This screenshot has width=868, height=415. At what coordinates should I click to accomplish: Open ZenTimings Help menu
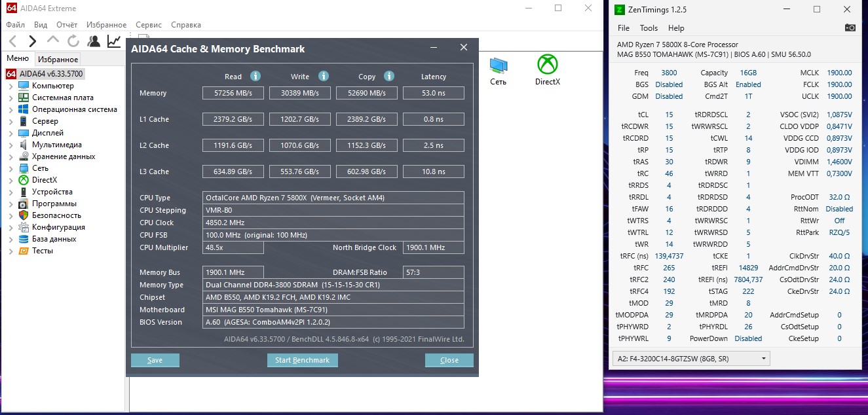[676, 28]
